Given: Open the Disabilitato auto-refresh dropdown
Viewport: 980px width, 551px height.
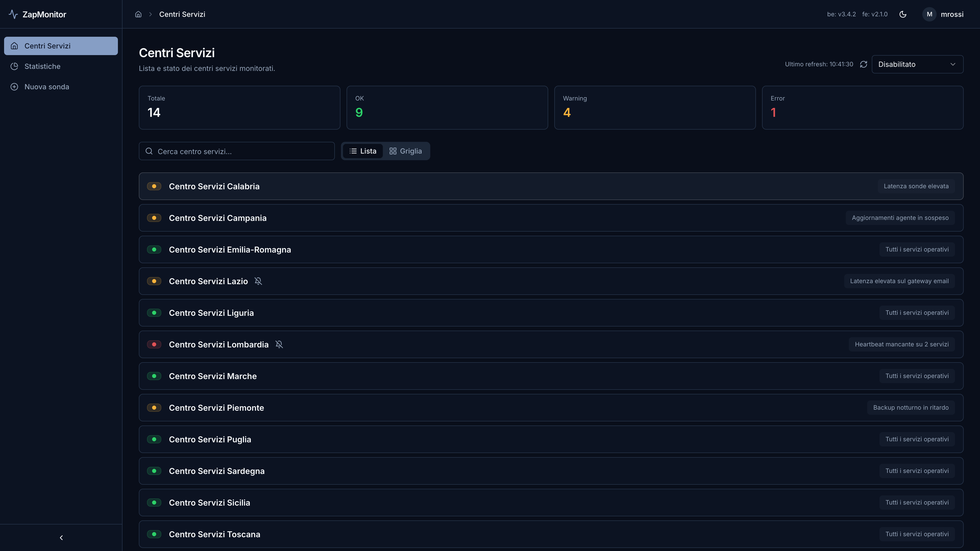Looking at the screenshot, I should pos(917,64).
